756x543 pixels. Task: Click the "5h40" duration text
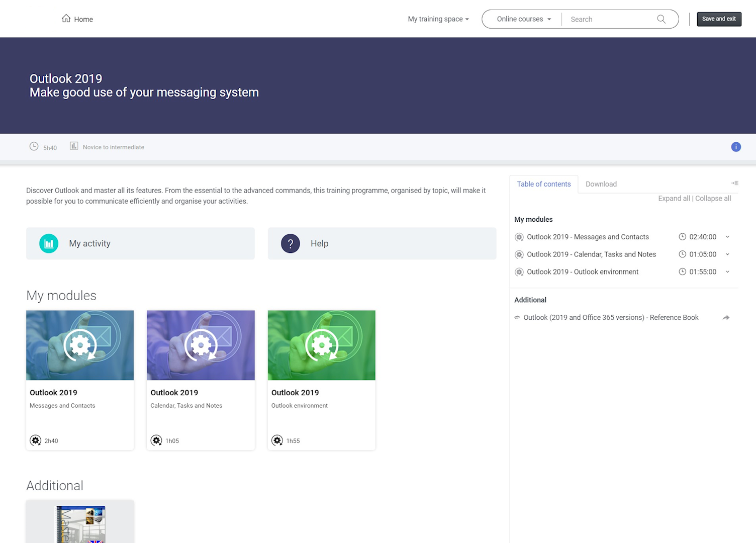[x=50, y=148]
